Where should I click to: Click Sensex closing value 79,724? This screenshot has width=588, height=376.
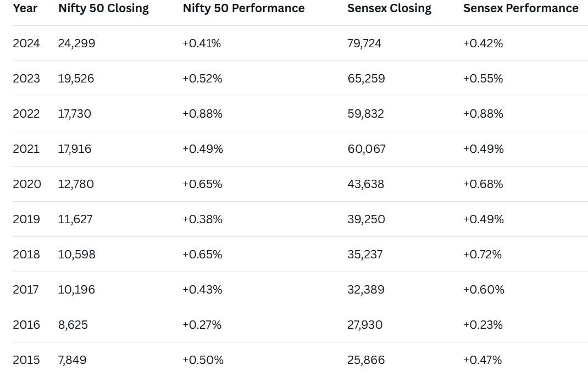pyautogui.click(x=364, y=43)
